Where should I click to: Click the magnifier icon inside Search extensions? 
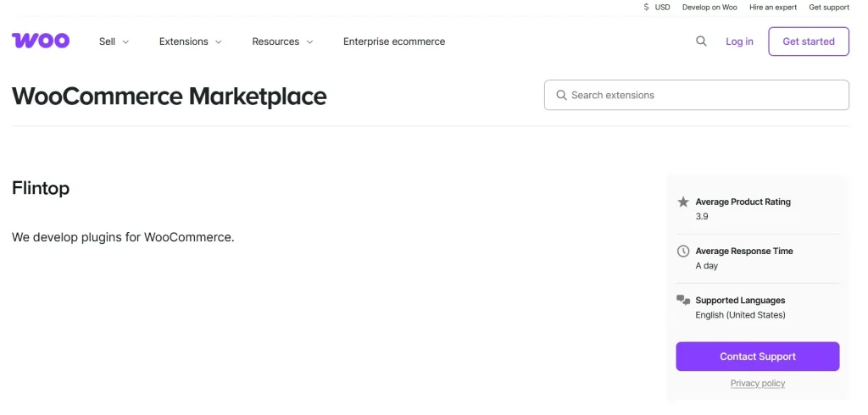[x=561, y=95]
